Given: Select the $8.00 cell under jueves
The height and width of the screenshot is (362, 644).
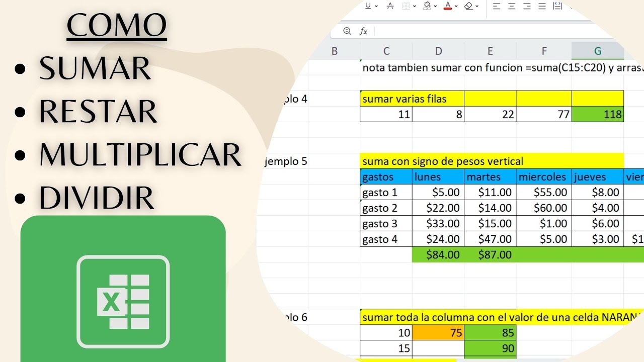Looking at the screenshot, I should (598, 192).
